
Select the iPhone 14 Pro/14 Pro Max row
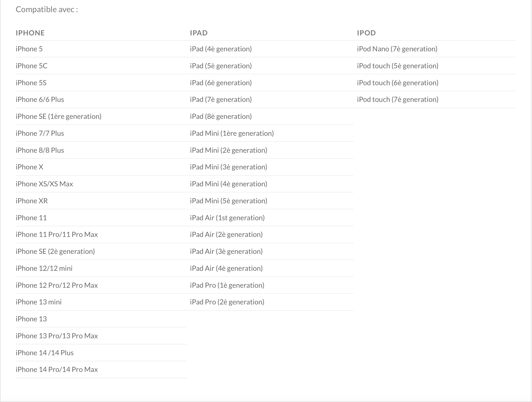[57, 369]
